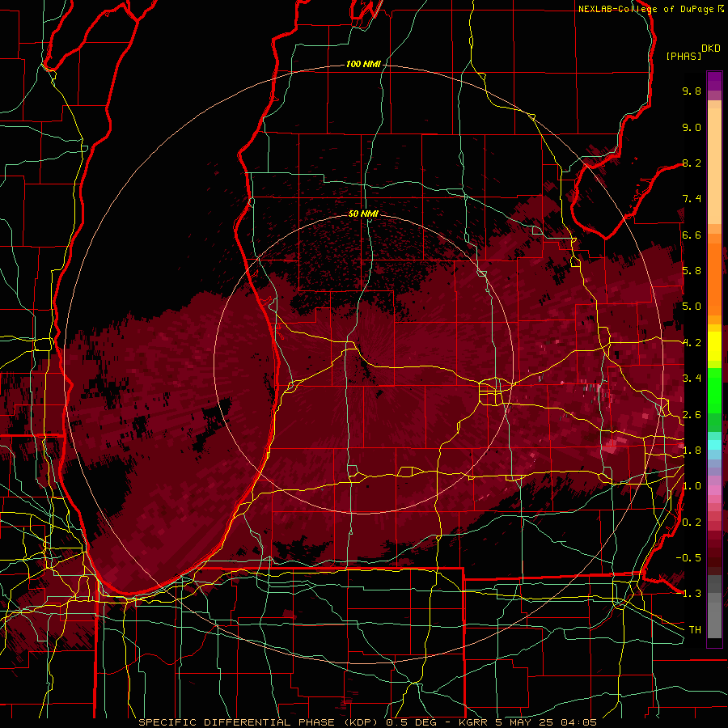Click the TH legend label
The width and height of the screenshot is (728, 728).
tap(695, 630)
